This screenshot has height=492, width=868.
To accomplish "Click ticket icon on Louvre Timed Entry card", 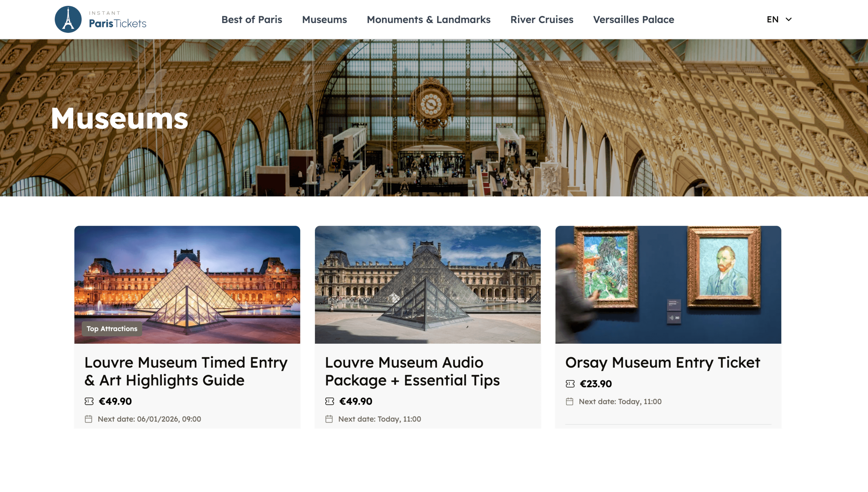I will [89, 401].
